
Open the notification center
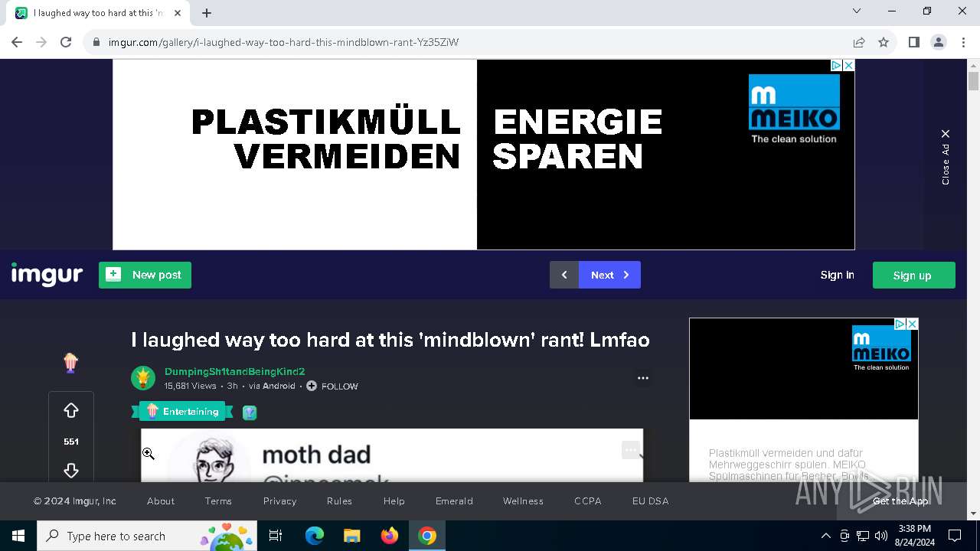click(x=955, y=536)
